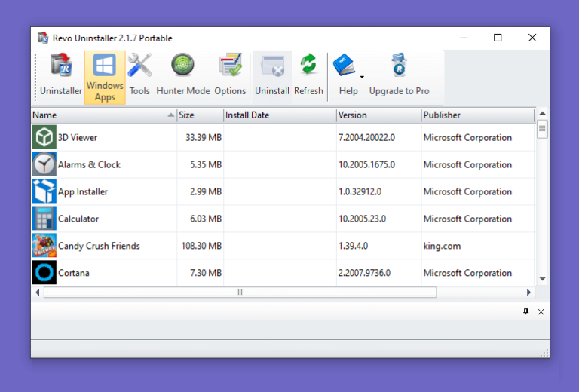Click the Calculator name text
The image size is (579, 392).
78,219
